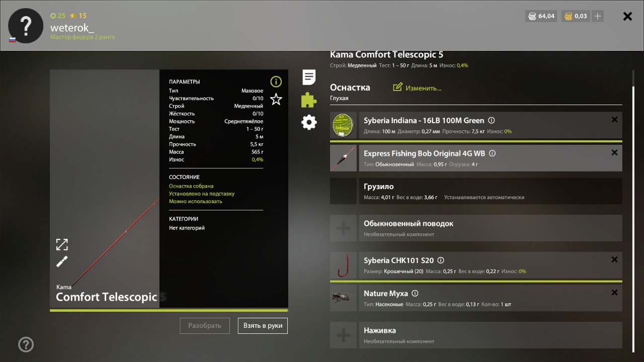Click the gold coins balance icon
Image resolution: width=644 pixels, height=362 pixels.
coord(569,16)
